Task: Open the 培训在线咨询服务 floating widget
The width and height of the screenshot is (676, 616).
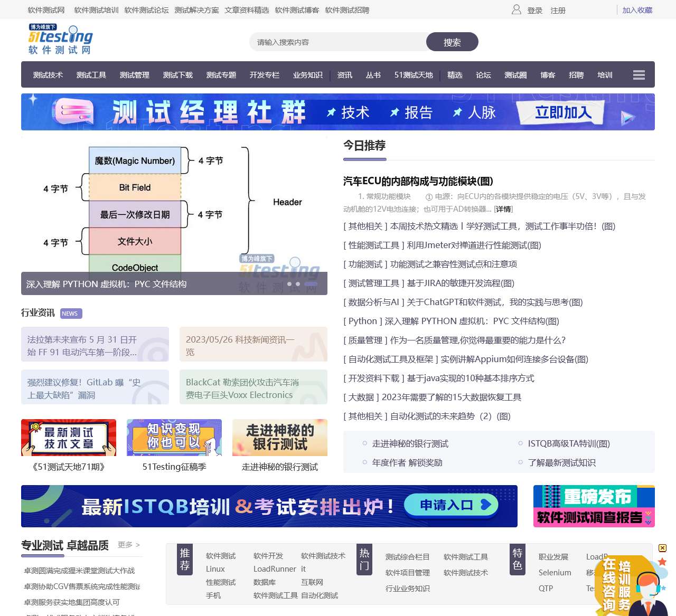Action: coord(631,586)
